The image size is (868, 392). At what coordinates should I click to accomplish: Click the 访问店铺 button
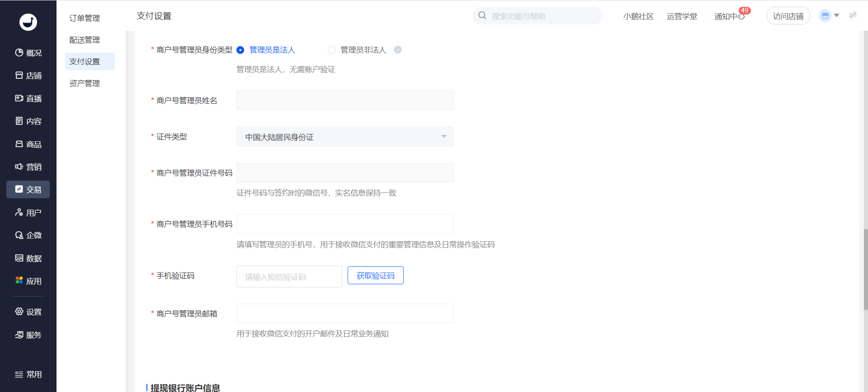point(788,16)
